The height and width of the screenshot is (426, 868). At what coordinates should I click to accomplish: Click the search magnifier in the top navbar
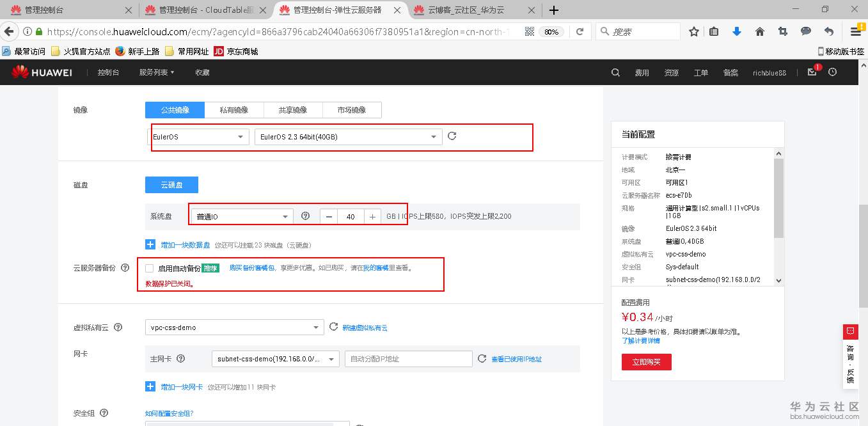click(614, 72)
